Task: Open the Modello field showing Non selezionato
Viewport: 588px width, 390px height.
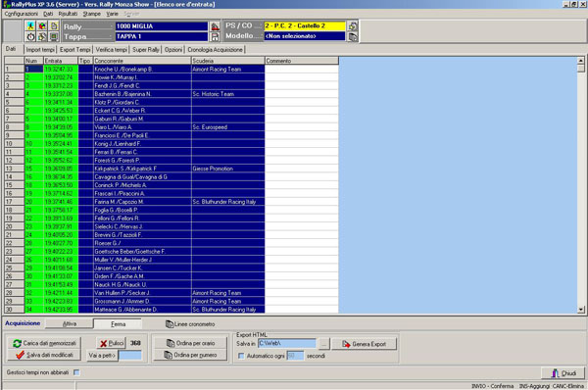Action: click(x=305, y=36)
